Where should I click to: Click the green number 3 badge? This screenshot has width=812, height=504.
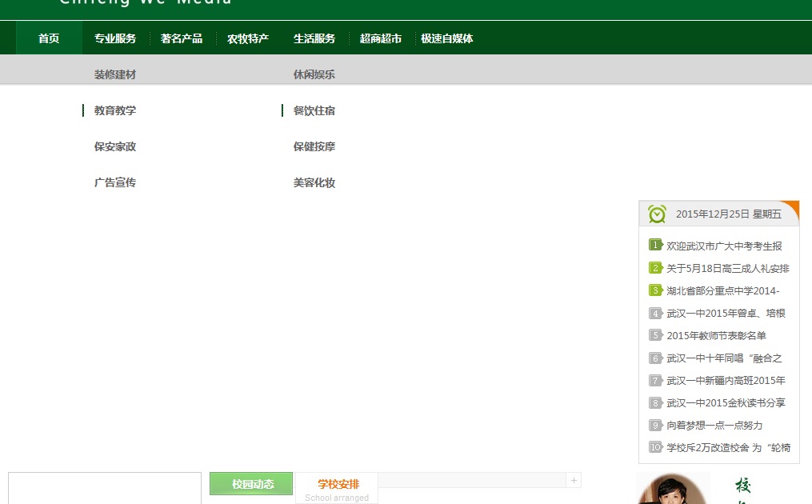[x=655, y=290]
